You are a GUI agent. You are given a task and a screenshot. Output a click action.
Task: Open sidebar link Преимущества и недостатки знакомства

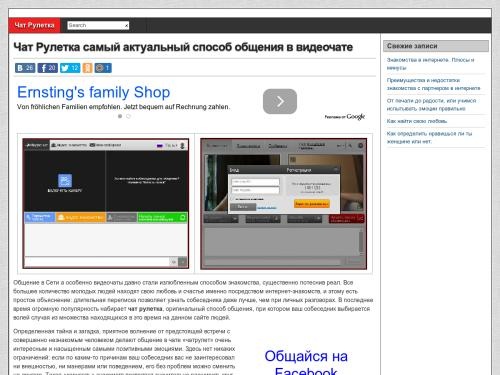click(x=433, y=84)
